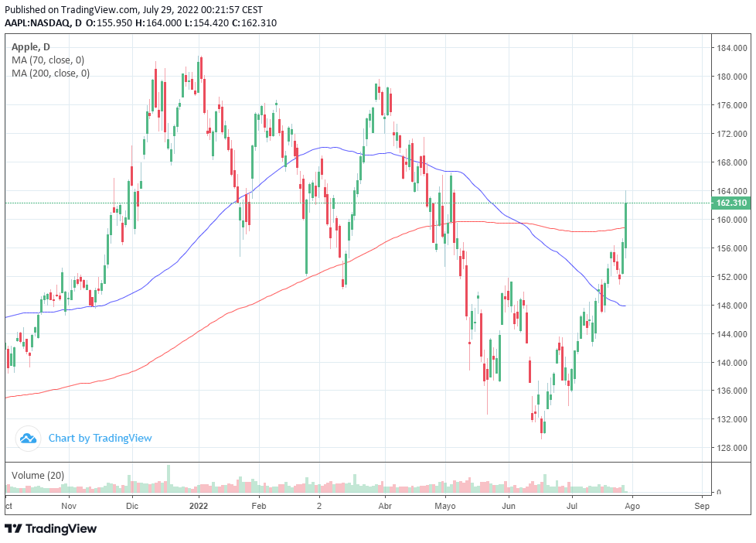Click the 156.000 price axis label
Screen dimensions: 756x543
[x=732, y=248]
